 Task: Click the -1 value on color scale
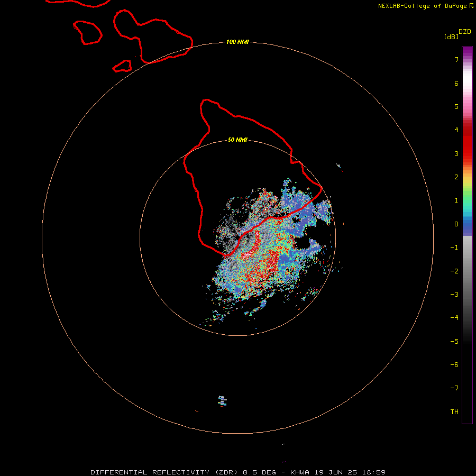click(454, 248)
